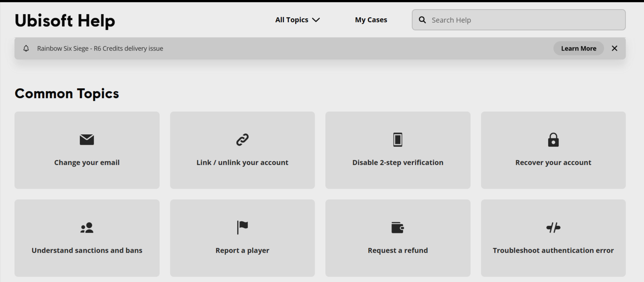Open the Request a refund label
Viewport: 644px width, 282px height.
(x=398, y=250)
